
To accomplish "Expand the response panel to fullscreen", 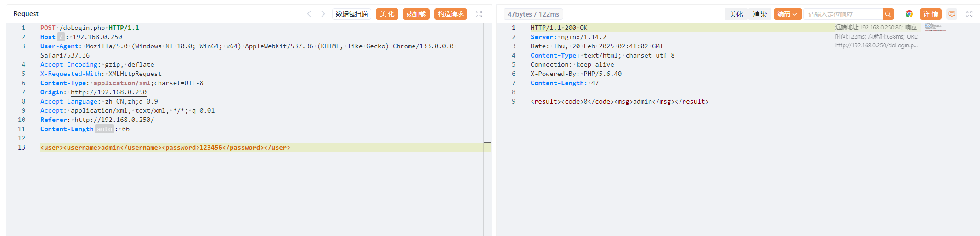I will [x=969, y=14].
